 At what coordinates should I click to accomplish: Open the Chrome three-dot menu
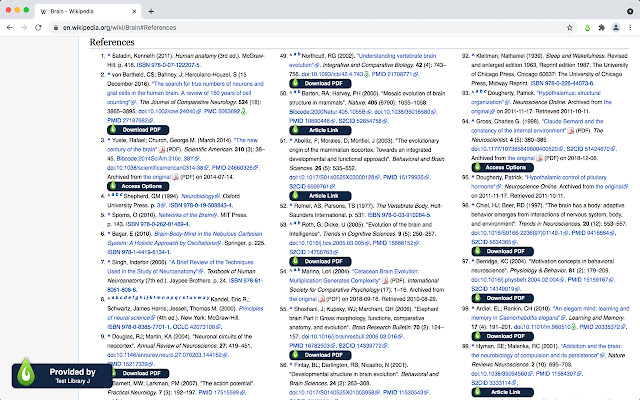629,29
